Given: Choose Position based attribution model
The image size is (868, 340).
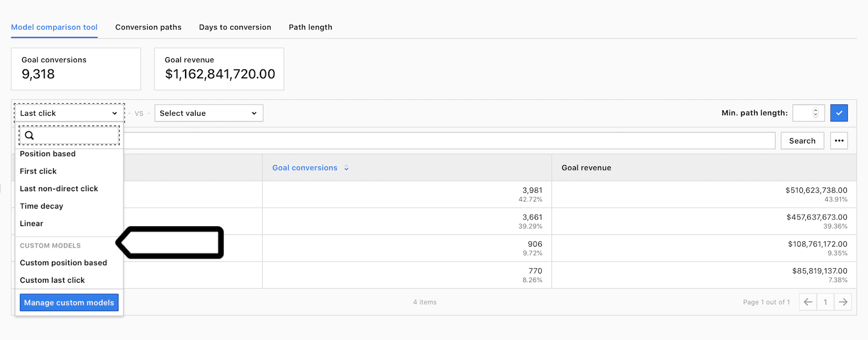Looking at the screenshot, I should 48,154.
